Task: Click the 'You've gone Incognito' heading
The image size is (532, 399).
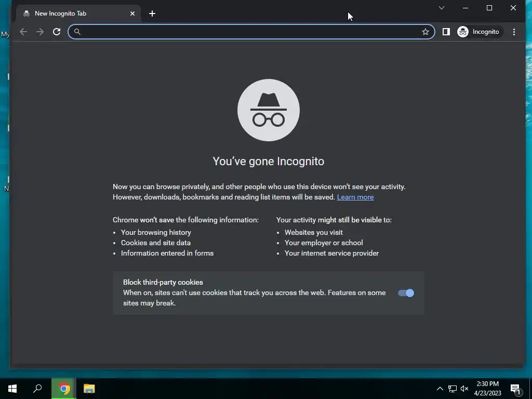Action: click(x=269, y=161)
